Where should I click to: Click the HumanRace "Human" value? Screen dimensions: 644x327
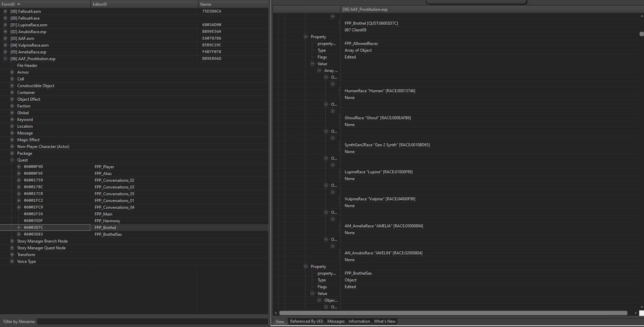click(x=380, y=91)
